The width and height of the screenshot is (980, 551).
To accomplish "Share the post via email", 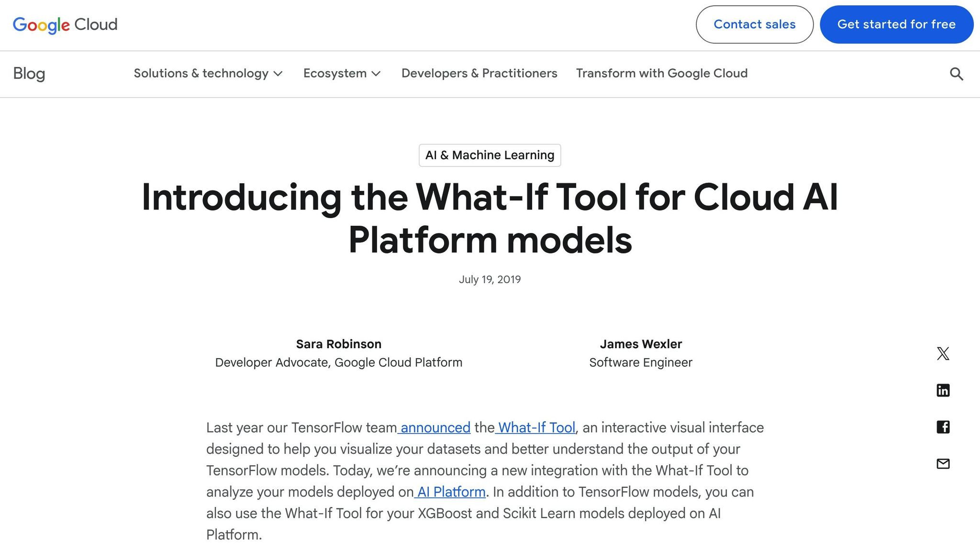I will 943,464.
